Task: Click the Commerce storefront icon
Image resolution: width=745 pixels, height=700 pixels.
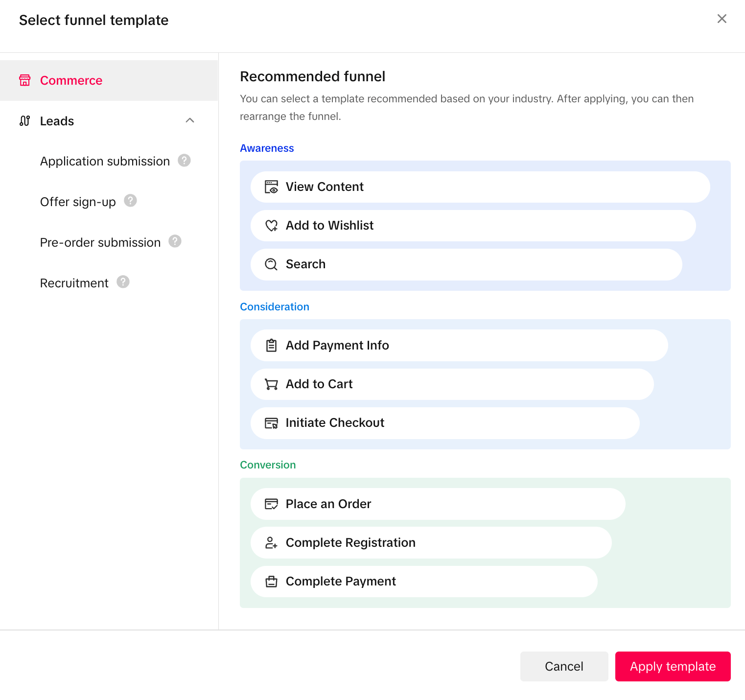Action: coord(25,80)
